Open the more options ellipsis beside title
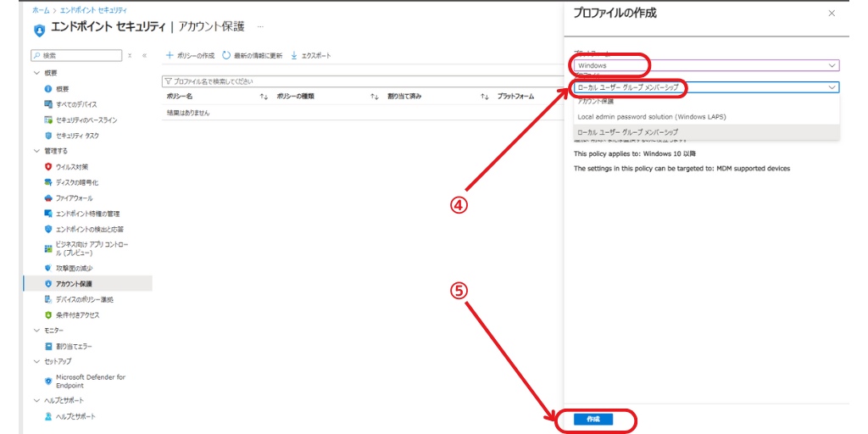868x434 pixels. 260,26
